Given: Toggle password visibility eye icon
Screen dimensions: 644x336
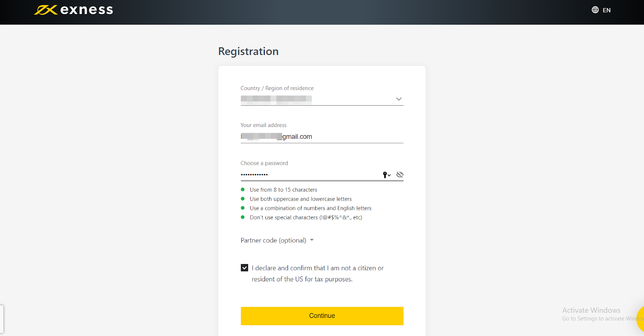Looking at the screenshot, I should [400, 174].
